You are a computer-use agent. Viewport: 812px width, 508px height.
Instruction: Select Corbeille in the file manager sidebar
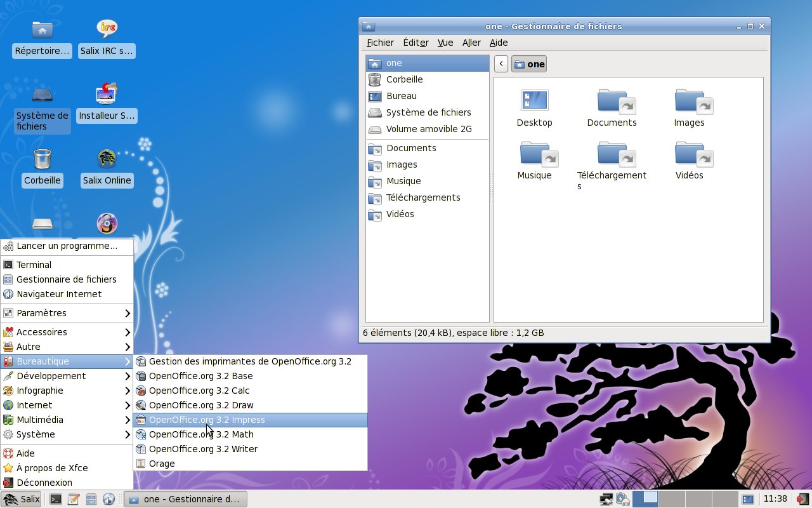[428, 79]
